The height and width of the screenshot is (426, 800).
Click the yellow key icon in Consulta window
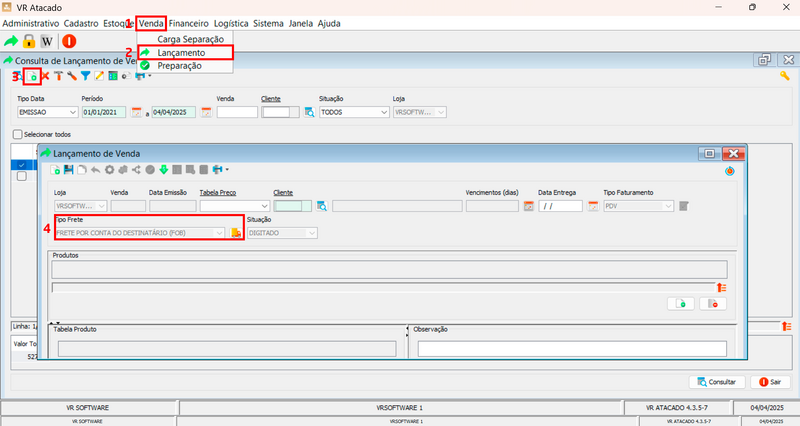(x=785, y=76)
